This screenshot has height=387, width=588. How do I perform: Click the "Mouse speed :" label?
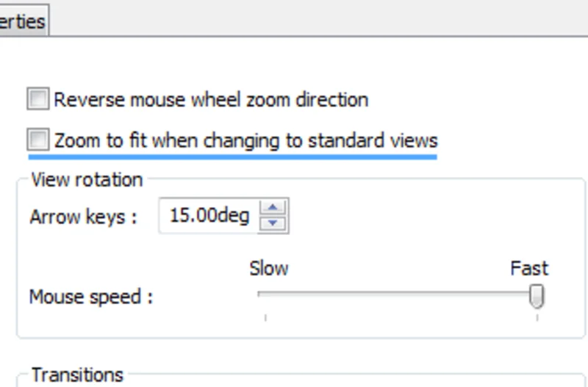[90, 297]
